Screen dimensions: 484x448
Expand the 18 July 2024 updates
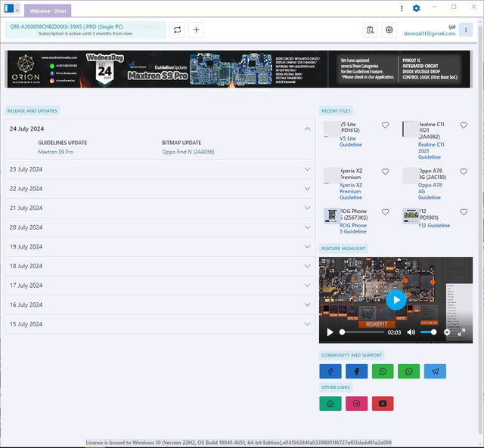coord(160,266)
